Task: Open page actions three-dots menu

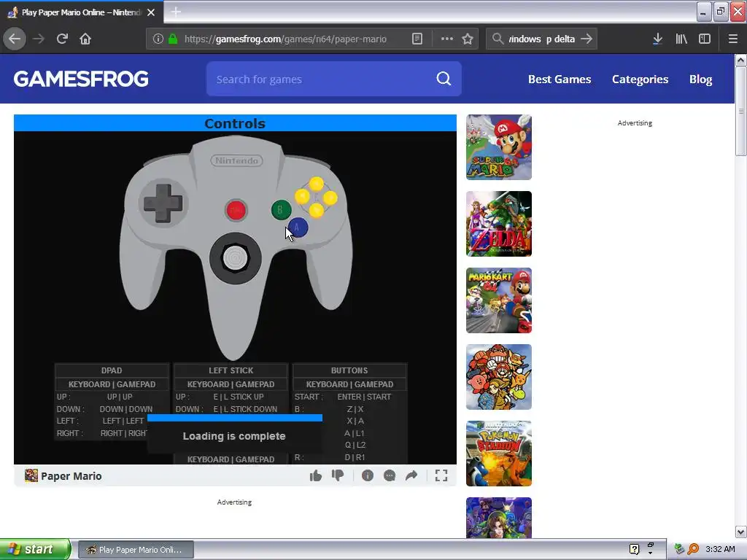Action: point(447,39)
